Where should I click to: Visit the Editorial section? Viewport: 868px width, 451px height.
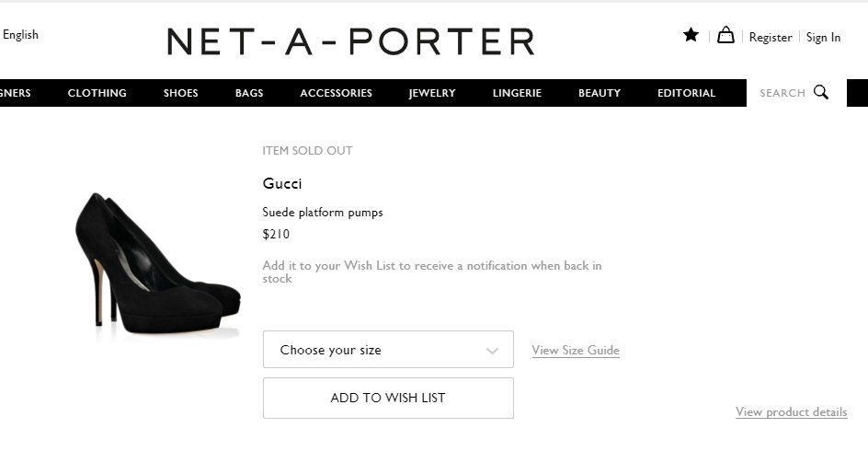pyautogui.click(x=686, y=93)
